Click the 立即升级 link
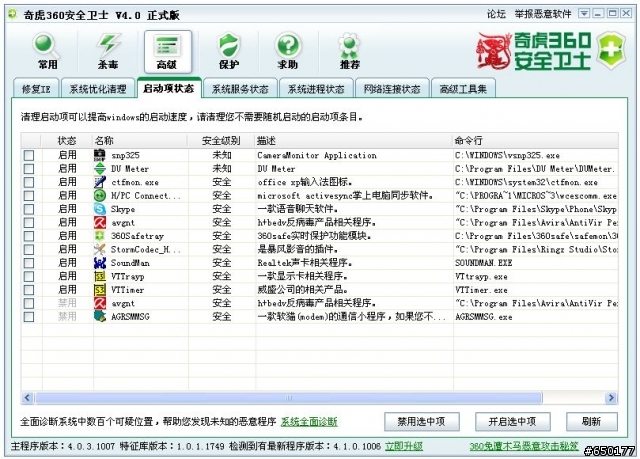The width and height of the screenshot is (640, 459). pos(404,446)
